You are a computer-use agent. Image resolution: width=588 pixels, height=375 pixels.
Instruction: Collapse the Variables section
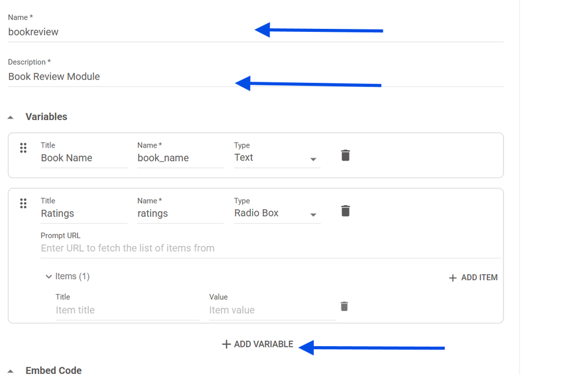(x=11, y=117)
